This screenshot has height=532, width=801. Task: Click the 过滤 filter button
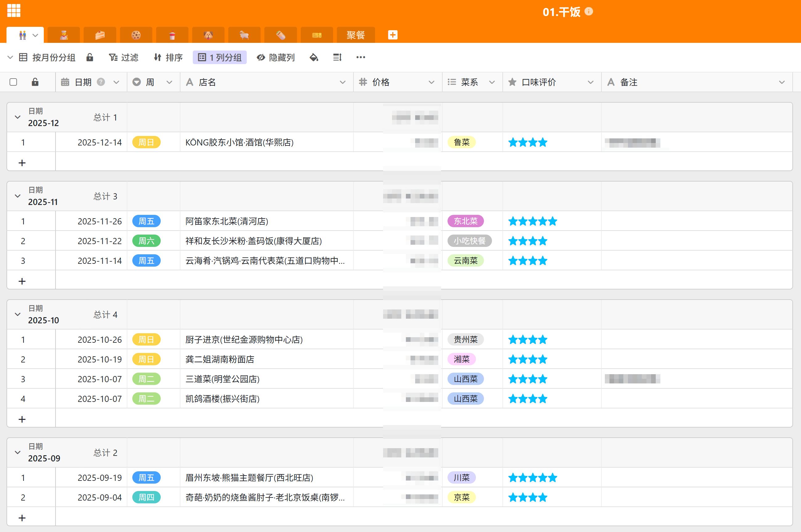[x=124, y=57]
